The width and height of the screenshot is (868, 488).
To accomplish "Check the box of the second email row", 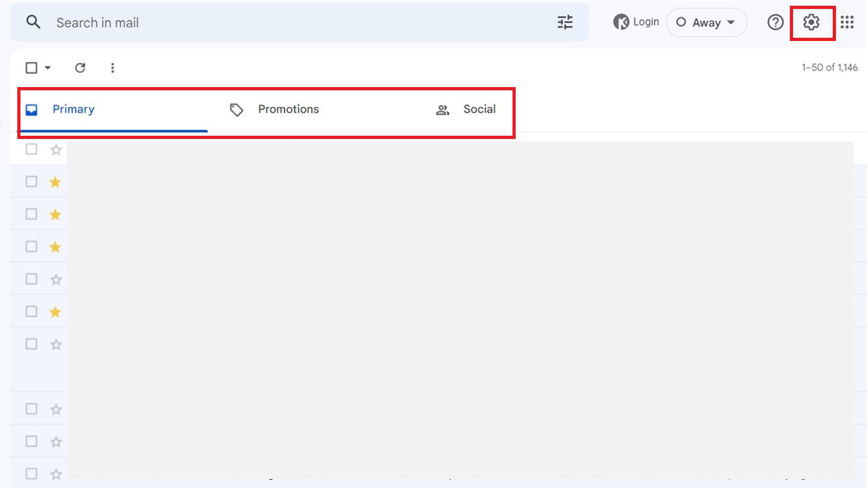I will 31,182.
